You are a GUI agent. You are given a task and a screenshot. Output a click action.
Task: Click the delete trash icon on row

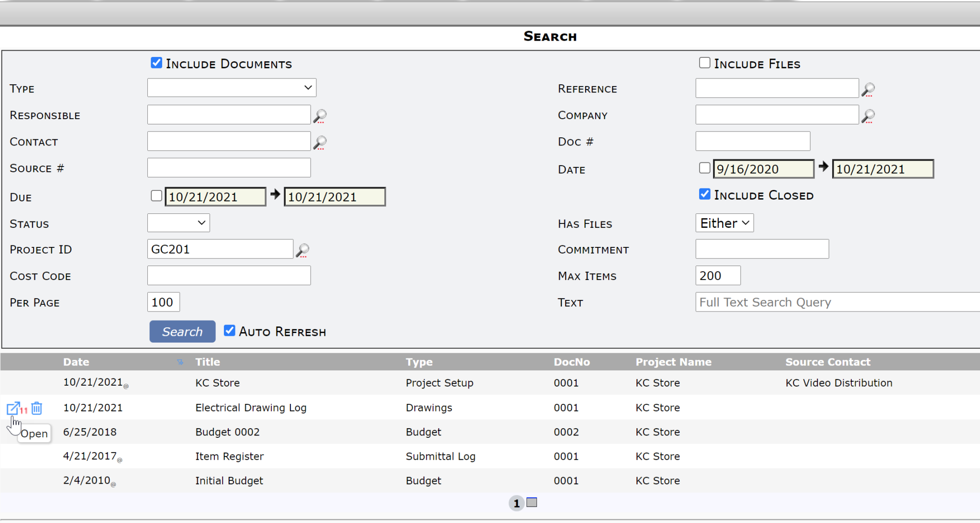tap(37, 407)
